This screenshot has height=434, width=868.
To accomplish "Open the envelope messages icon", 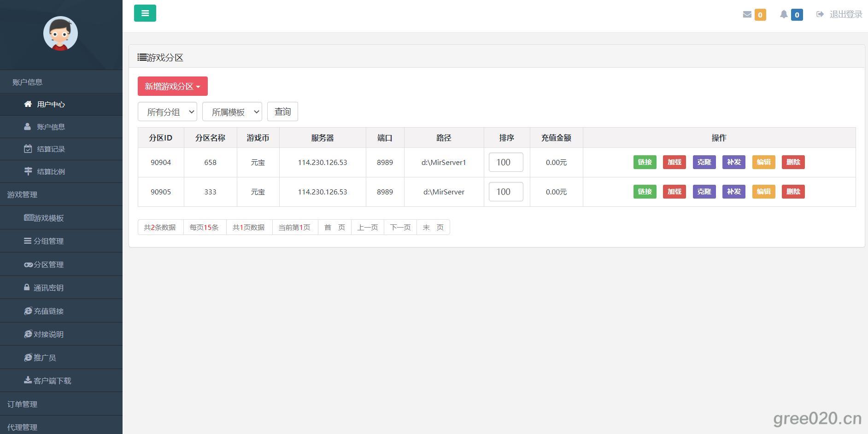I will click(x=747, y=15).
